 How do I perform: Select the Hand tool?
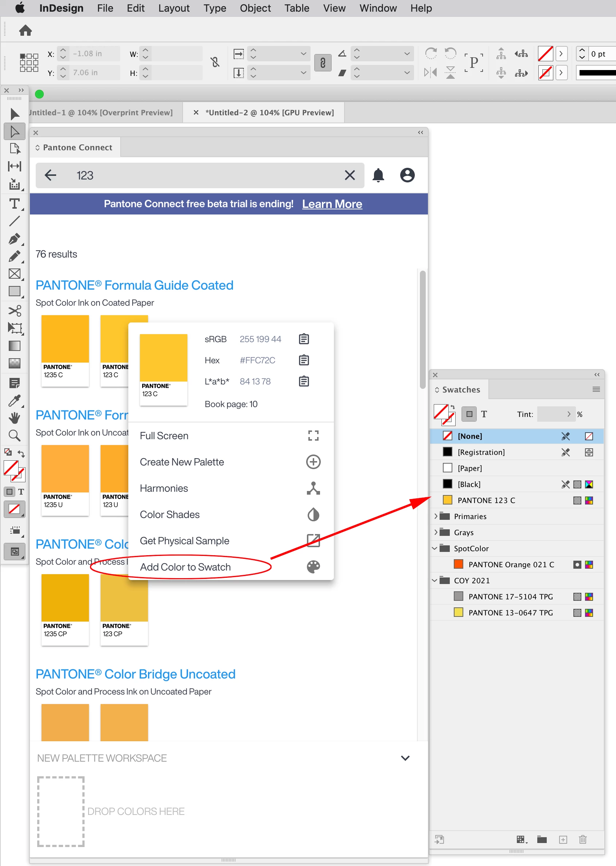tap(15, 418)
